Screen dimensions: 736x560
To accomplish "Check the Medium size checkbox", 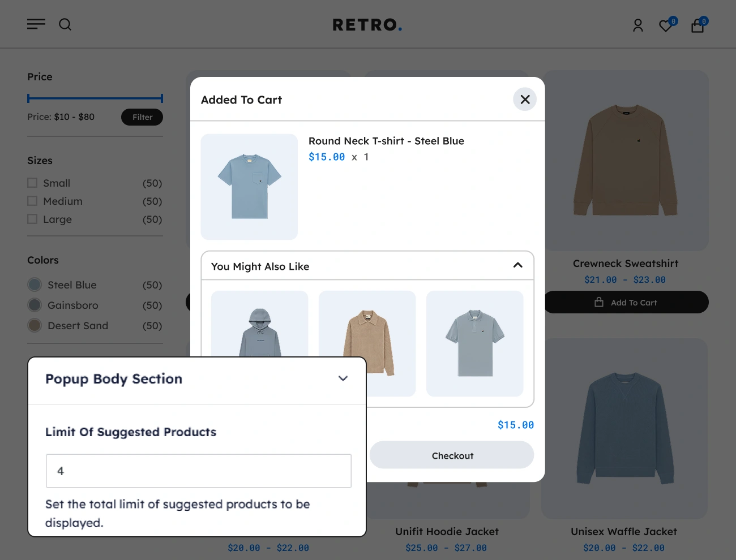I will [x=32, y=201].
